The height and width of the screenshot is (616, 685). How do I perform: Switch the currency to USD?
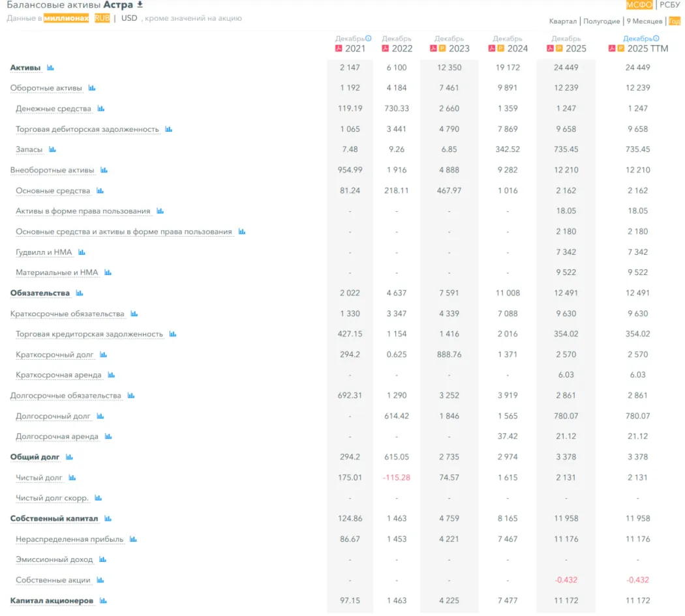coord(129,18)
